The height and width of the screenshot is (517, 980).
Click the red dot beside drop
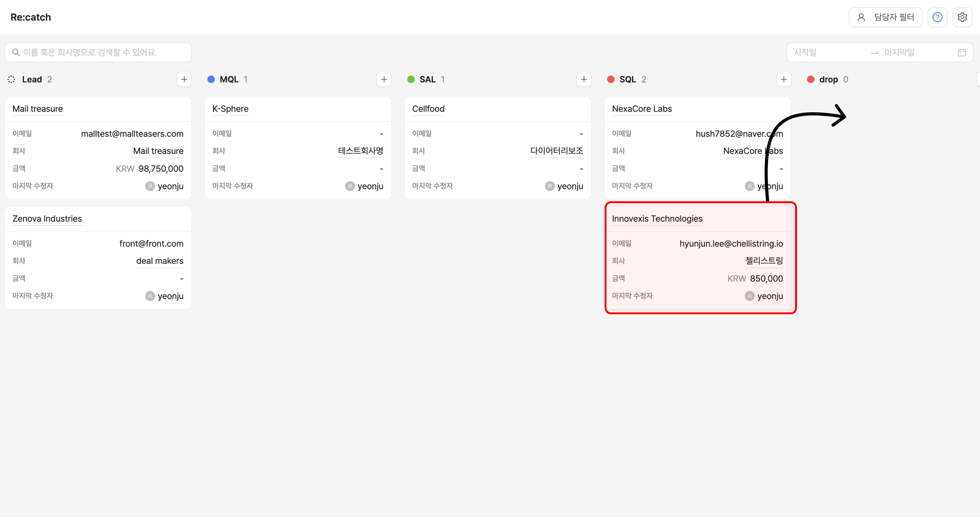pyautogui.click(x=810, y=79)
